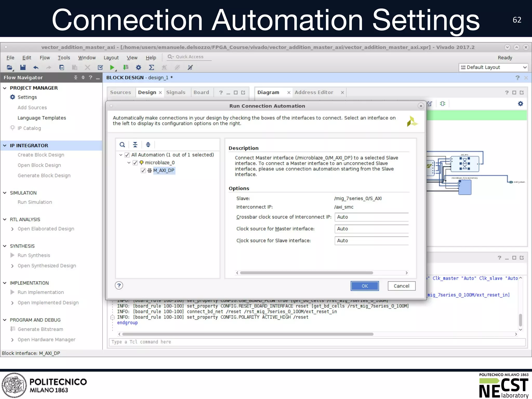Click the Save floppy disk icon
This screenshot has width=532, height=399.
(23, 68)
